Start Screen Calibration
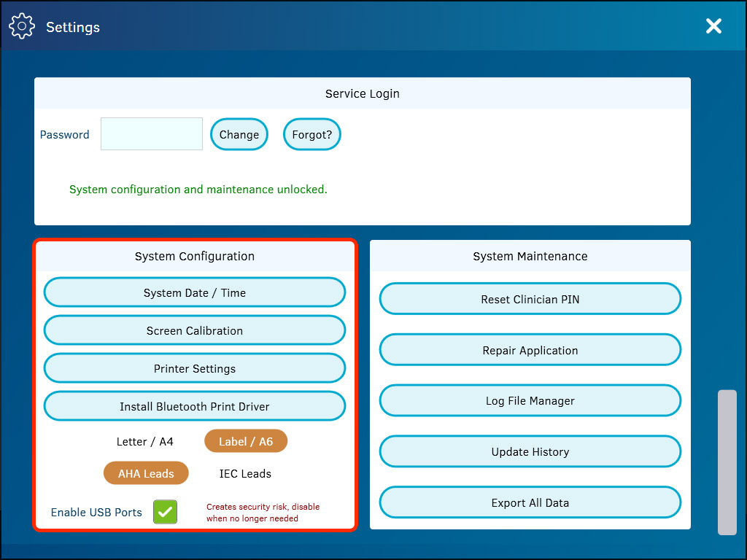The image size is (747, 560). [x=194, y=330]
